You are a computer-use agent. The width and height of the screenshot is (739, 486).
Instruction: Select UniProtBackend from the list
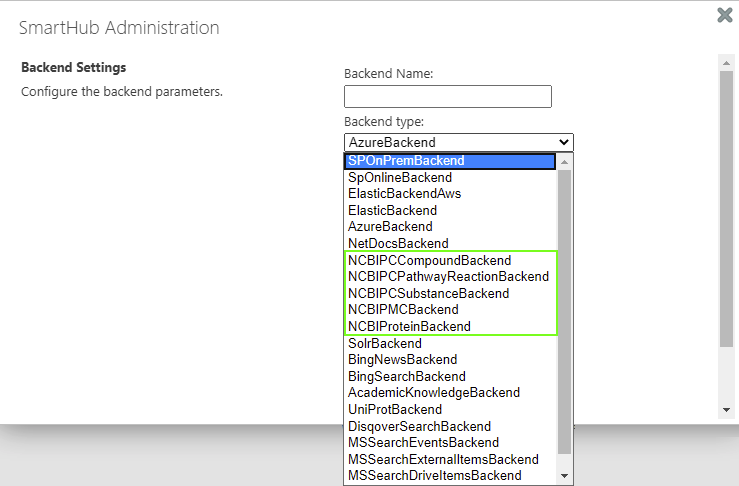tap(395, 410)
